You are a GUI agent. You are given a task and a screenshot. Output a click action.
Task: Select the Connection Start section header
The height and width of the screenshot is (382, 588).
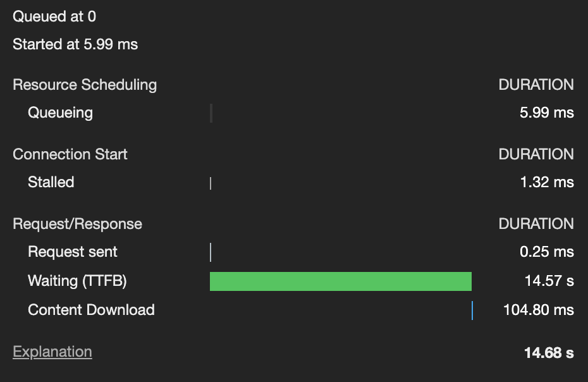[70, 154]
